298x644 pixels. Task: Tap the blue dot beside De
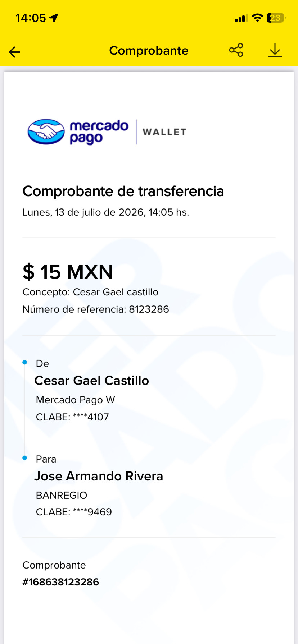point(24,362)
